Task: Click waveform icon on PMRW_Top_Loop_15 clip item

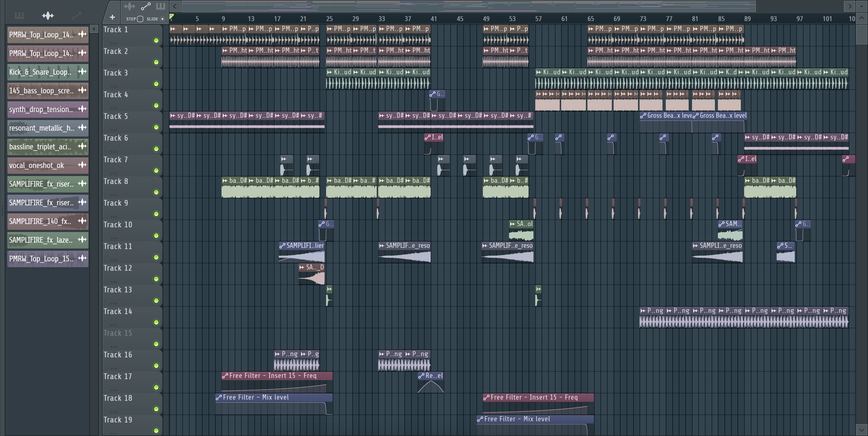Action: point(82,258)
